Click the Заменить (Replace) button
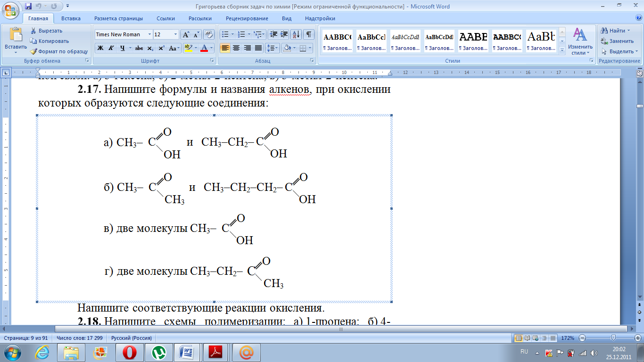Image resolution: width=644 pixels, height=362 pixels. tap(617, 41)
